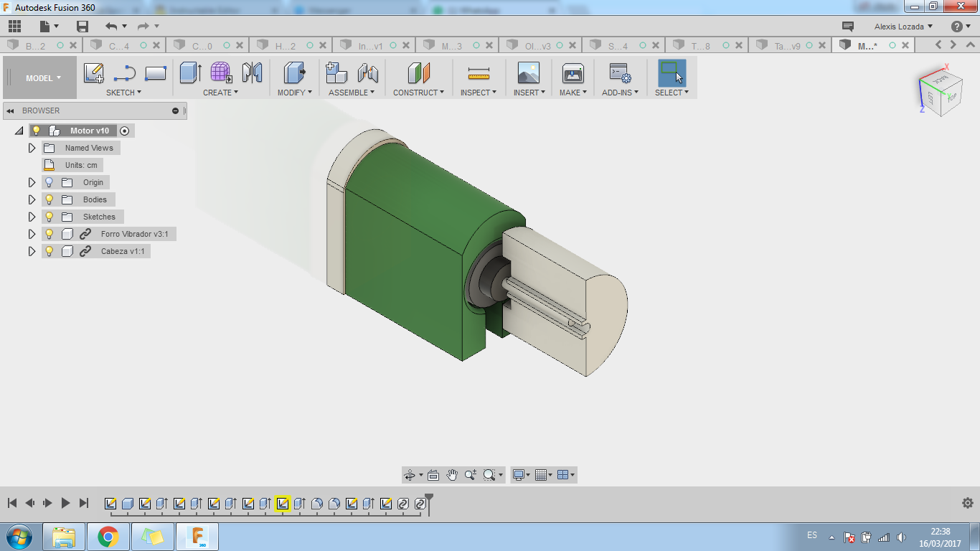The width and height of the screenshot is (980, 551).
Task: Toggle visibility lightbulb of Bodies folder
Action: (50, 199)
